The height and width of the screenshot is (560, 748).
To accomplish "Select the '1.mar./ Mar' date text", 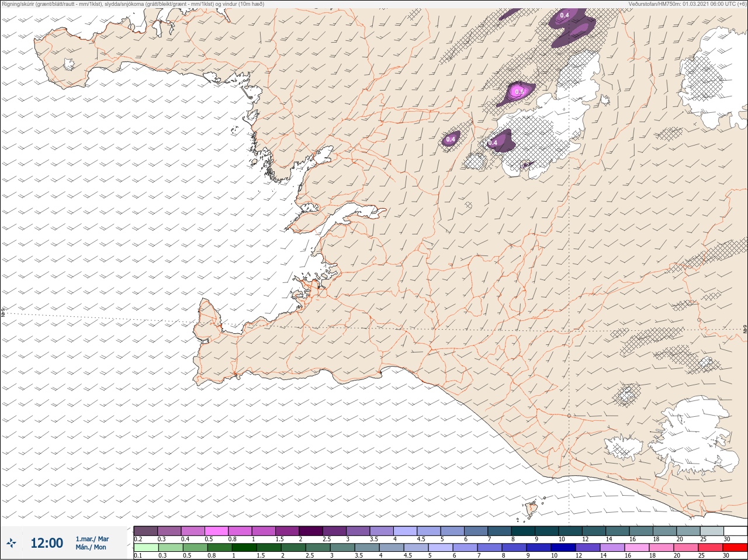I will click(92, 539).
